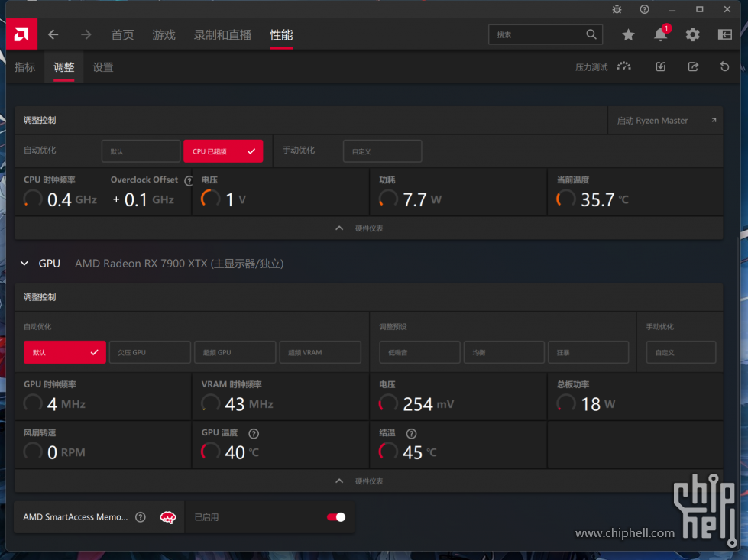This screenshot has height=560, width=748.
Task: Open favorites star icon
Action: [628, 34]
